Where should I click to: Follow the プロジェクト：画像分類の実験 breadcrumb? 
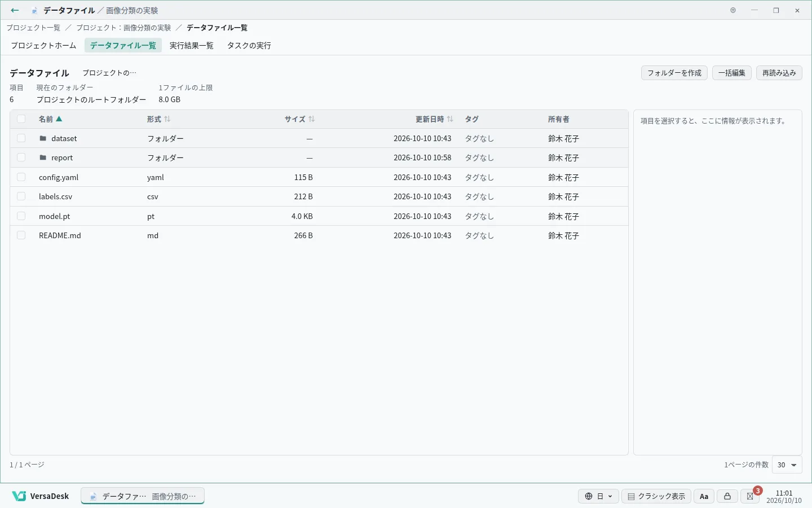[123, 28]
